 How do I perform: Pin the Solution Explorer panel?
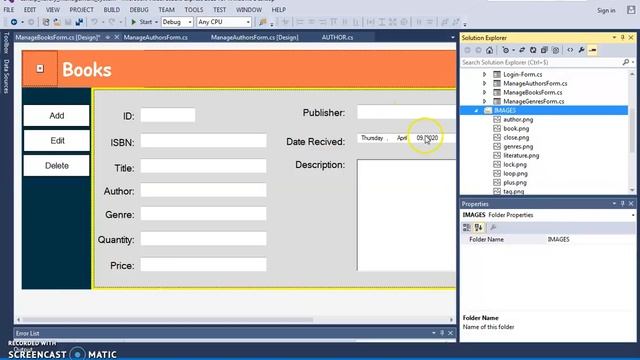(622, 38)
